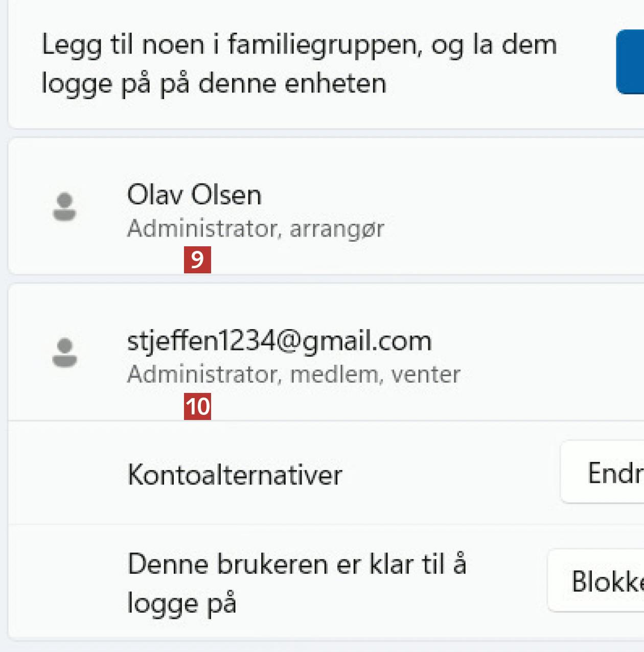Click the word 'arrangør' under Olav Olsen

336,228
